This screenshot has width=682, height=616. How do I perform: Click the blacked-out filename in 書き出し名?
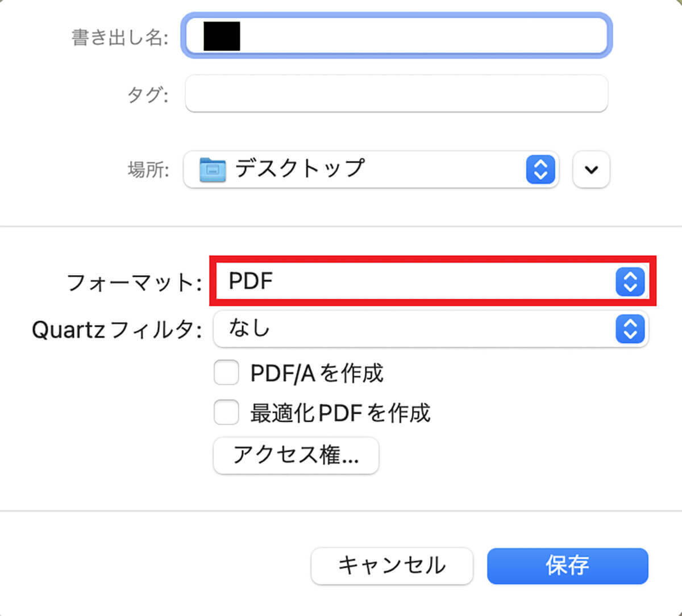coord(222,36)
